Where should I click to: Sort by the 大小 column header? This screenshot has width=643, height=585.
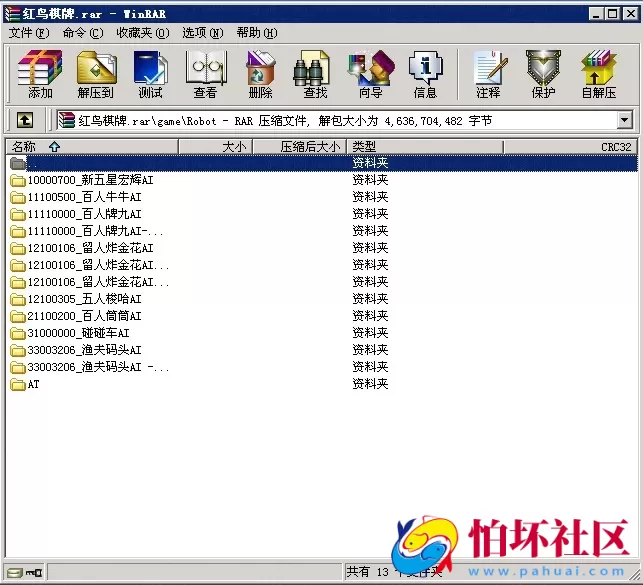tap(215, 147)
